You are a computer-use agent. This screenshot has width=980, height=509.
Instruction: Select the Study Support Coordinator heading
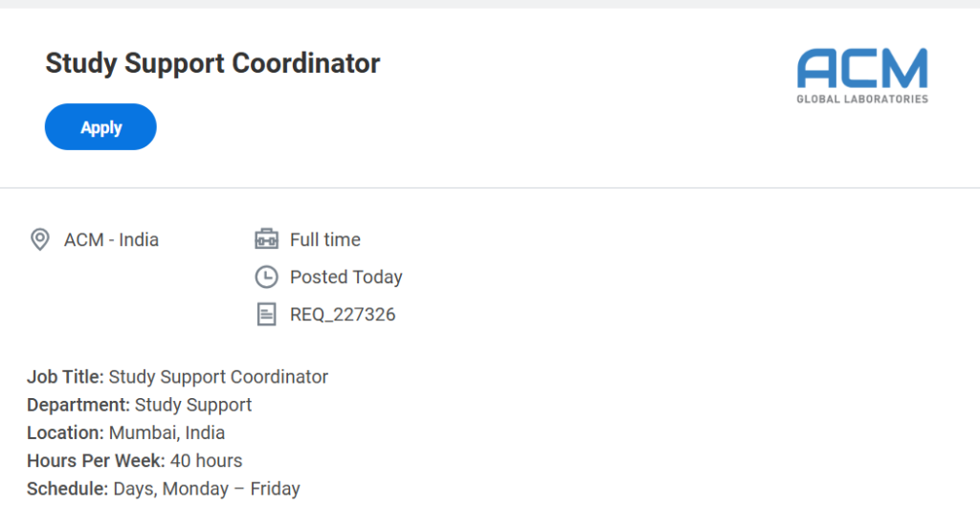click(x=212, y=63)
